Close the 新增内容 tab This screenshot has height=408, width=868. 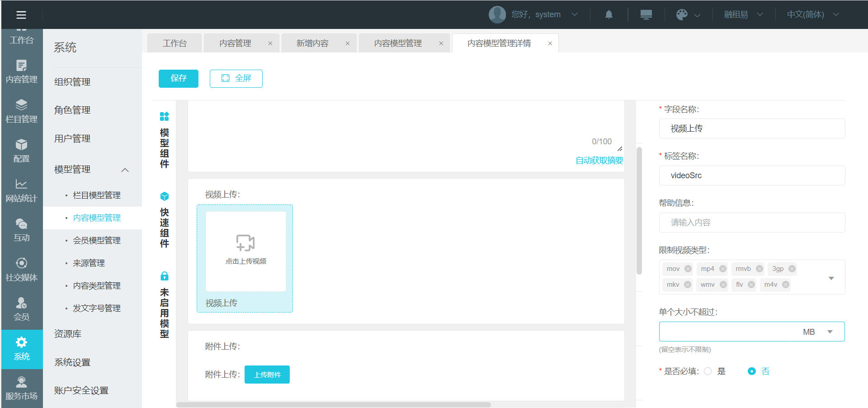click(348, 43)
